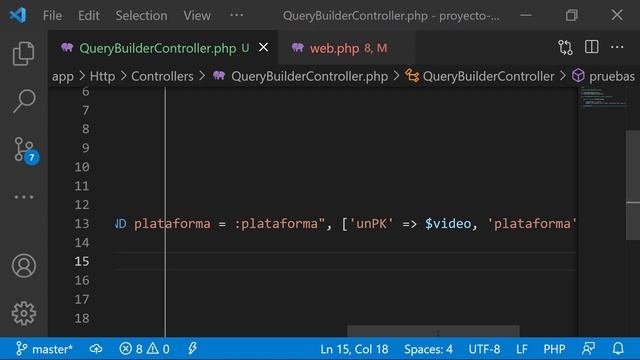Close the QueryBuilderController.php tab
Image resolution: width=640 pixels, height=360 pixels.
[264, 47]
